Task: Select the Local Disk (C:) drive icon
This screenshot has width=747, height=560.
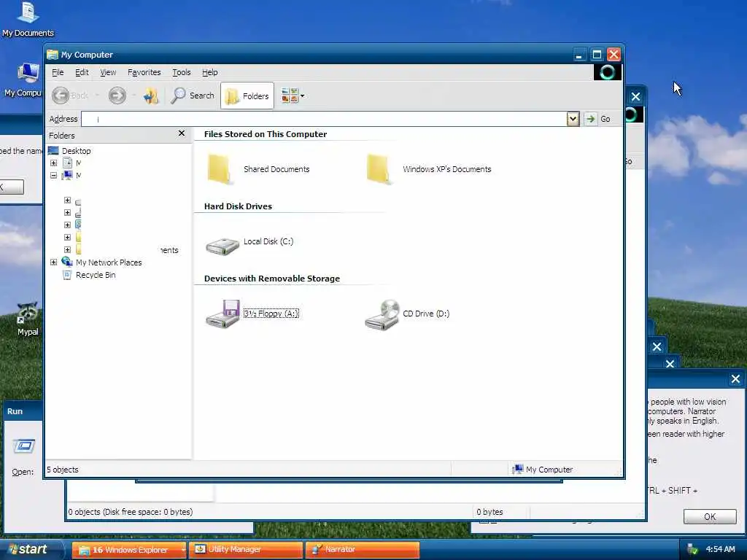Action: click(222, 246)
